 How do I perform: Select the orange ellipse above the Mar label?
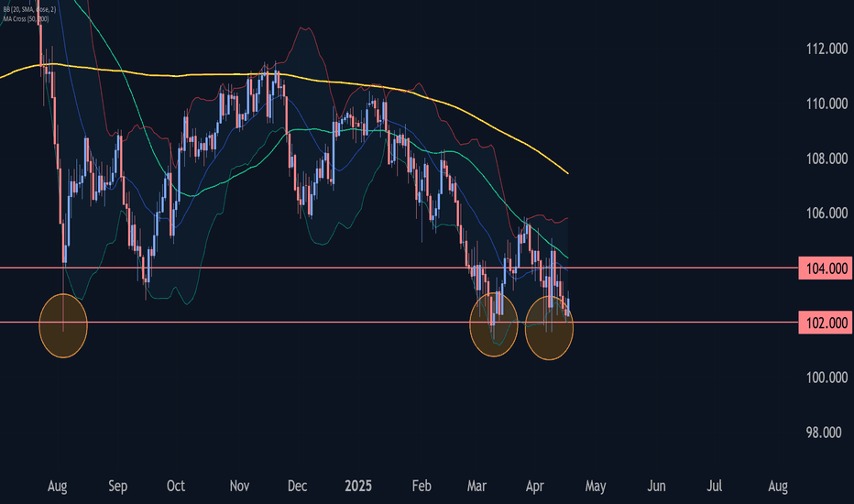494,324
